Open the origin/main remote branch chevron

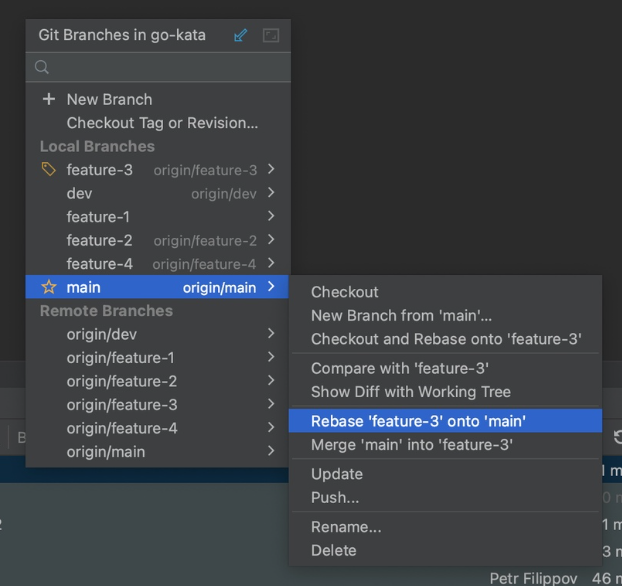[271, 452]
